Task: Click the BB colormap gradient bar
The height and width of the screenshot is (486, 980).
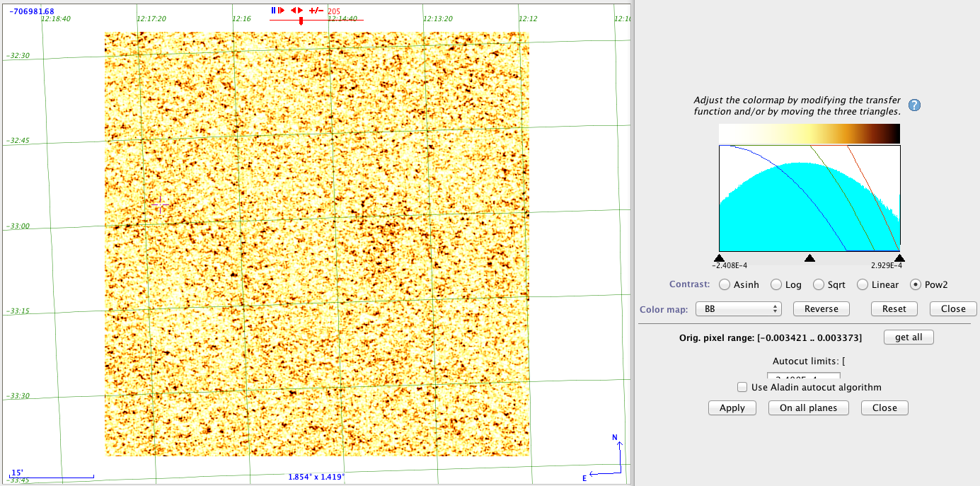Action: click(809, 134)
